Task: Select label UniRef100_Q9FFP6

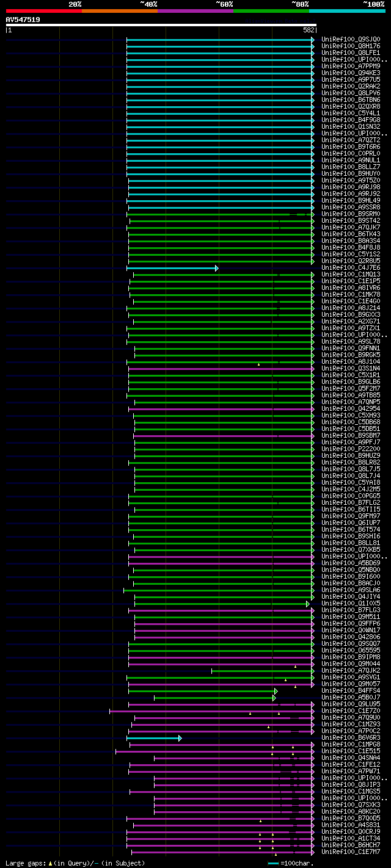Action: (x=351, y=623)
